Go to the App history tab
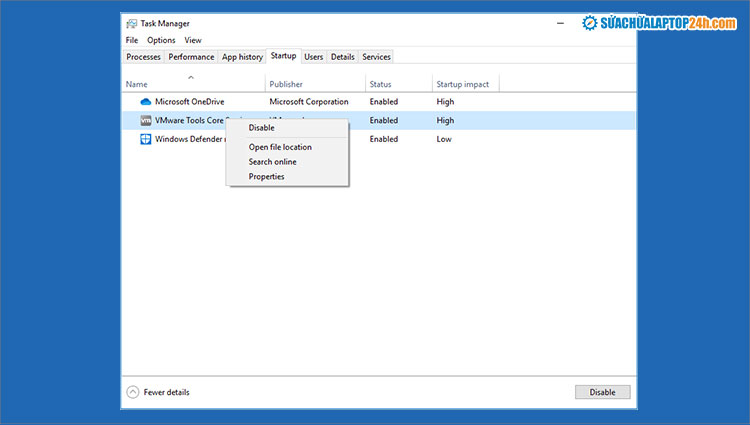Image resolution: width=750 pixels, height=425 pixels. [x=242, y=57]
